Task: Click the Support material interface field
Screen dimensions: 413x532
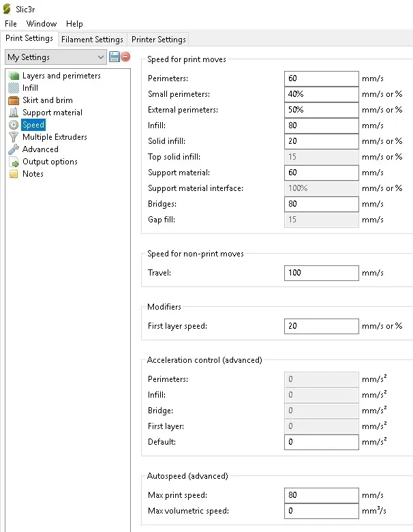Action: pyautogui.click(x=322, y=188)
